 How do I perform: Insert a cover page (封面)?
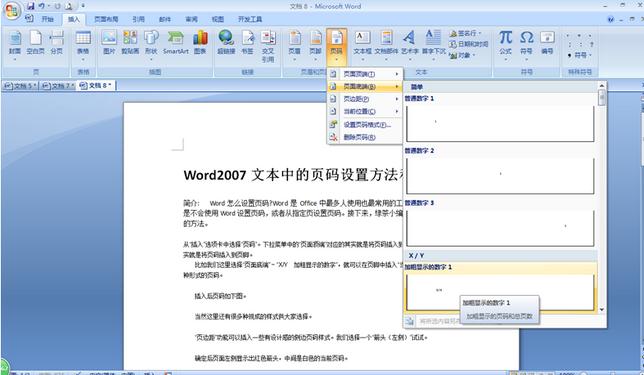pos(15,45)
